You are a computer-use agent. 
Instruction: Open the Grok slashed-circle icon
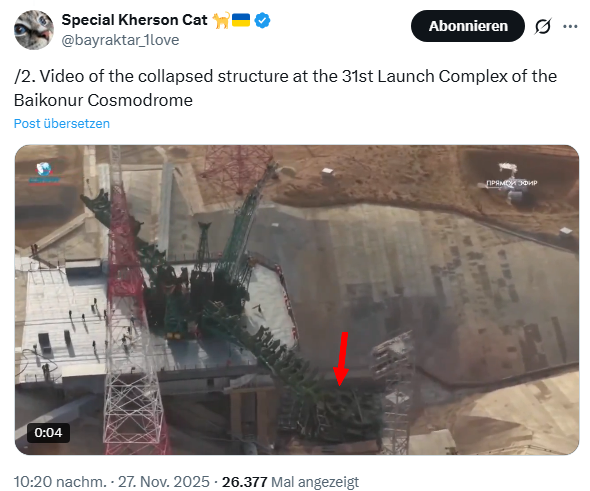pyautogui.click(x=543, y=26)
